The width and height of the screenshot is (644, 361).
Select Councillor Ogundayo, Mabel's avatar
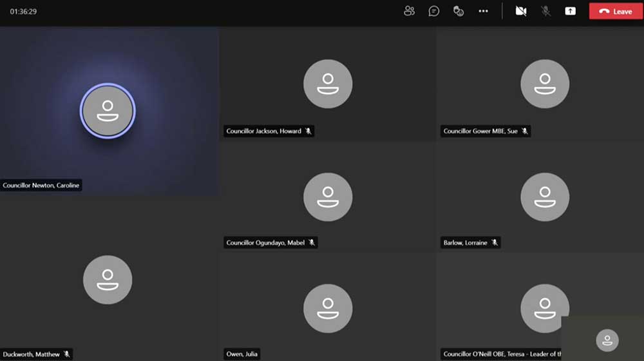click(x=328, y=197)
